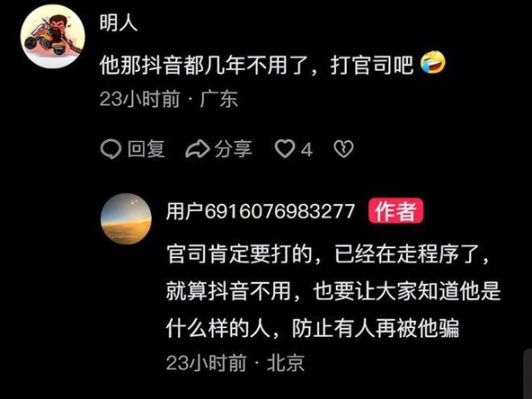Image resolution: width=532 pixels, height=399 pixels.
Task: Open 明人's cartoon profile avatar
Action: [52, 36]
